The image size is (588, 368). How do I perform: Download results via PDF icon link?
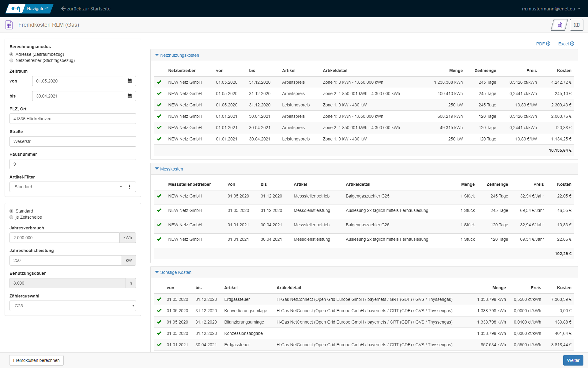[x=543, y=44]
